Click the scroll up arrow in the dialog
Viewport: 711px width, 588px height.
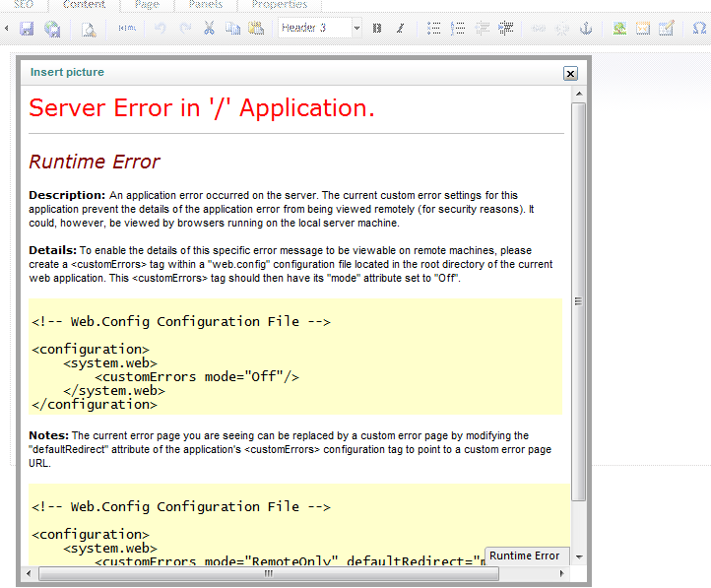(x=578, y=94)
